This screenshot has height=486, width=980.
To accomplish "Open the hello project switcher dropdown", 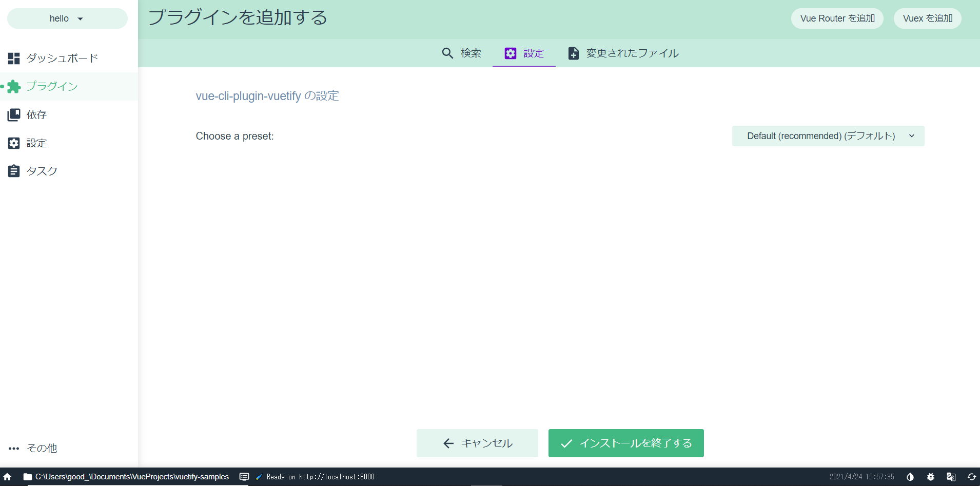I will [67, 18].
